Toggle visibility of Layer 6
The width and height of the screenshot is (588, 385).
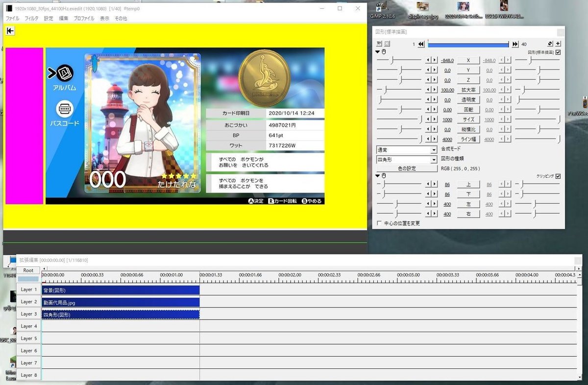point(29,351)
